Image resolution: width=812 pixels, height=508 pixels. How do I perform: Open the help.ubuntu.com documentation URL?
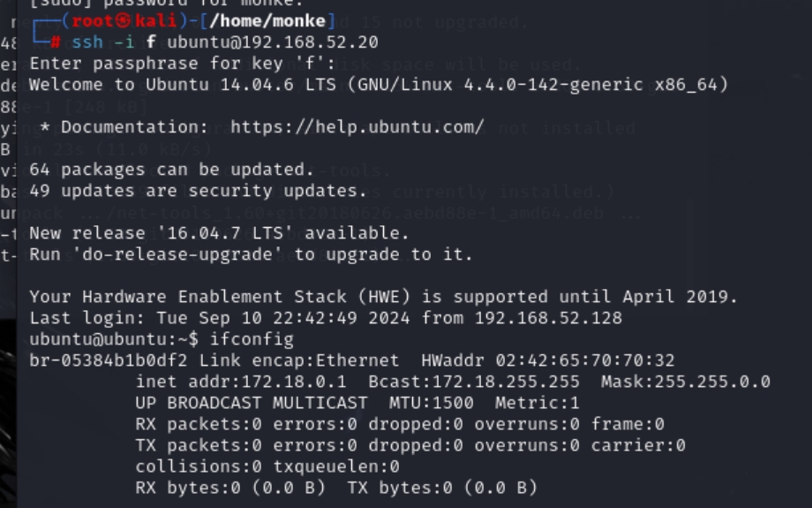pyautogui.click(x=357, y=127)
